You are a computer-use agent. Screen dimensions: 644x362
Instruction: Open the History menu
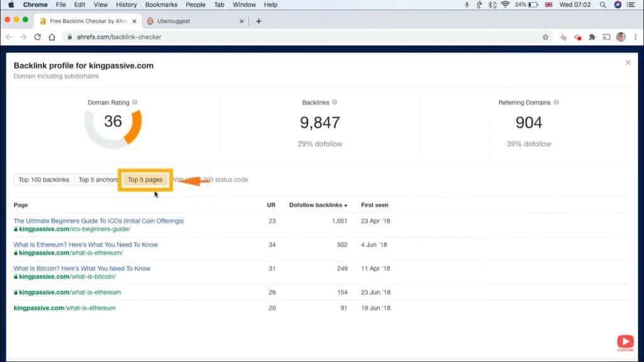[126, 5]
